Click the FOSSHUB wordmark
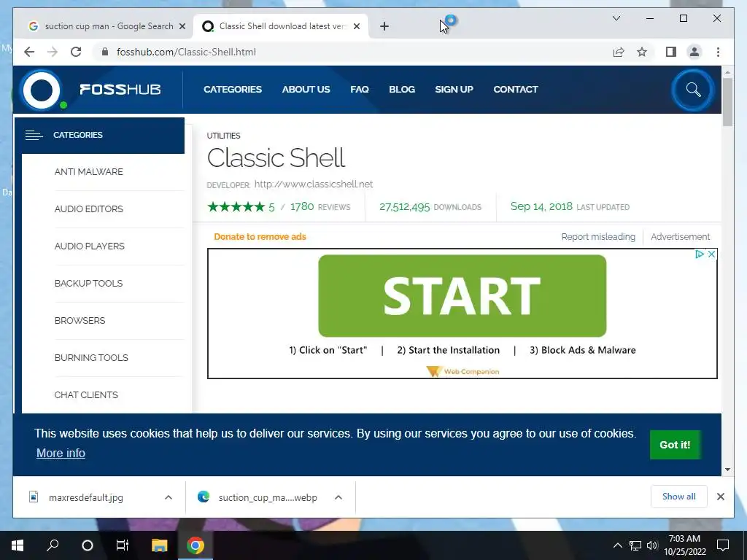This screenshot has height=560, width=747. (120, 90)
